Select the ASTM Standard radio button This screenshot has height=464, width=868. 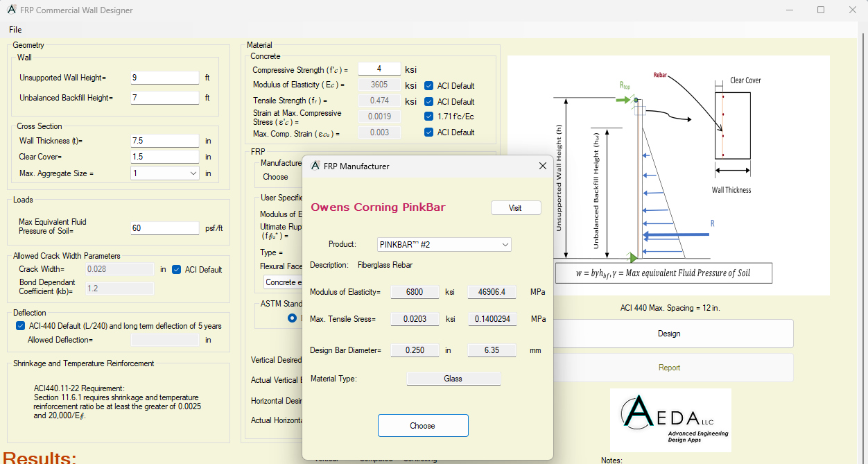pos(293,318)
